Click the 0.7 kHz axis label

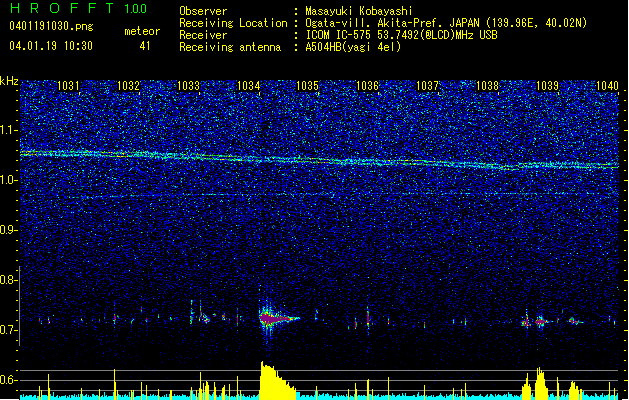[8, 330]
